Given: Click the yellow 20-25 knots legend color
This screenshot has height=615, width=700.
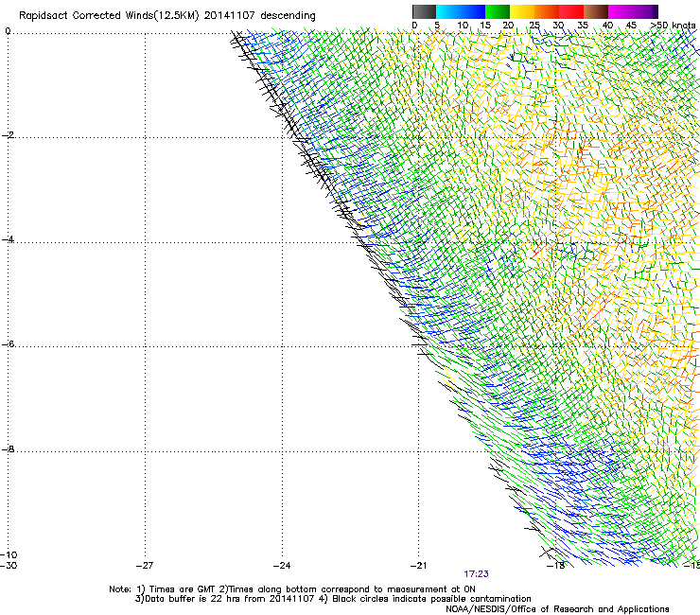Looking at the screenshot, I should [522, 11].
